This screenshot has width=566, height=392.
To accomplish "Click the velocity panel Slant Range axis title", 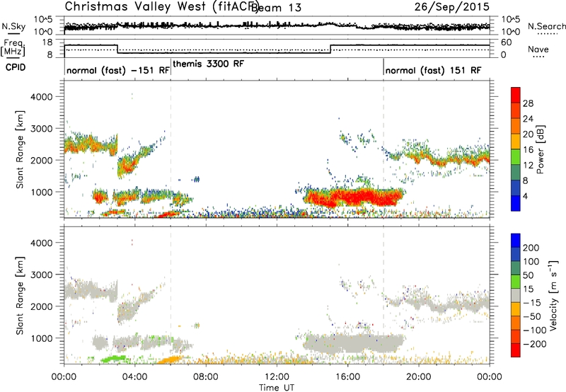I will pos(20,296).
